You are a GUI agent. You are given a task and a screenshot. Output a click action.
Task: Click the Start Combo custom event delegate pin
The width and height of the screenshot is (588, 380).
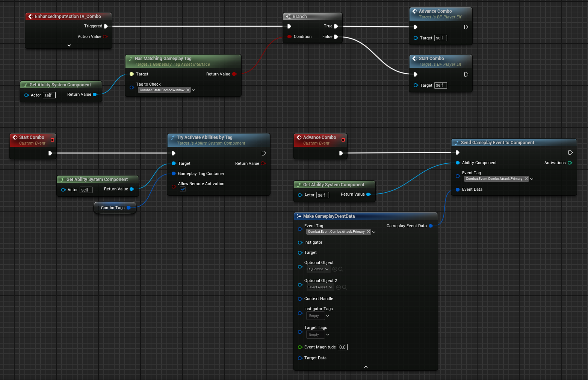(x=52, y=140)
